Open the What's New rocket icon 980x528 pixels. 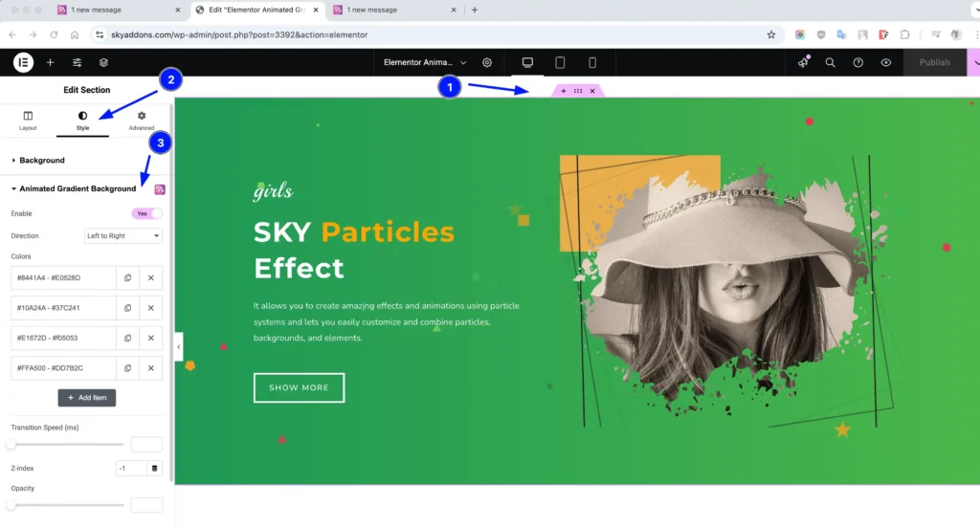[x=803, y=62]
